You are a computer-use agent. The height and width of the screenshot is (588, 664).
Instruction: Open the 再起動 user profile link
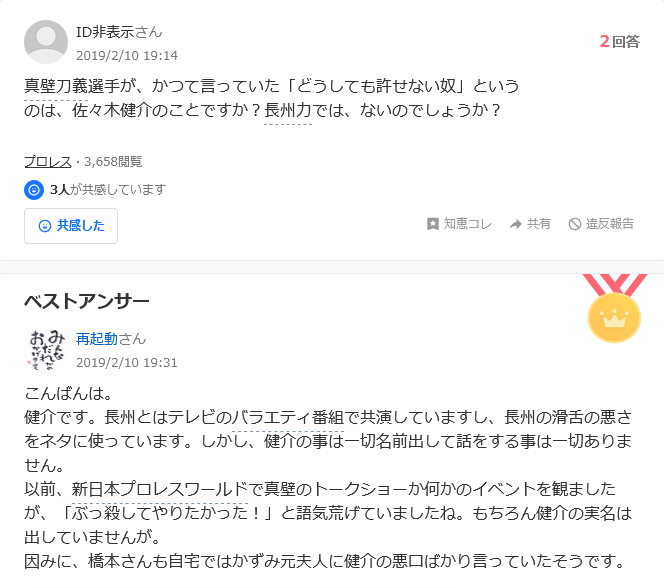click(x=97, y=339)
